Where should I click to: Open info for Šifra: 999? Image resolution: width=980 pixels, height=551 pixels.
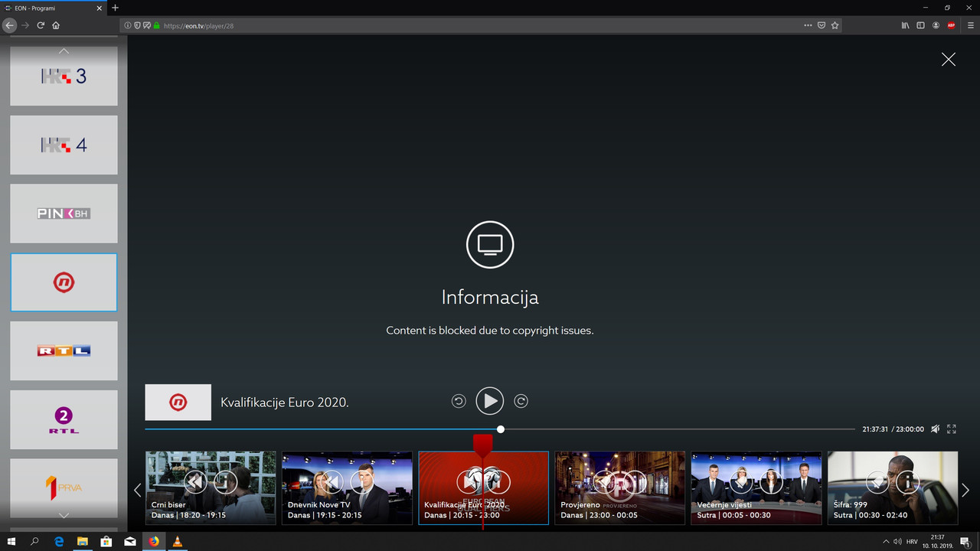pyautogui.click(x=906, y=481)
